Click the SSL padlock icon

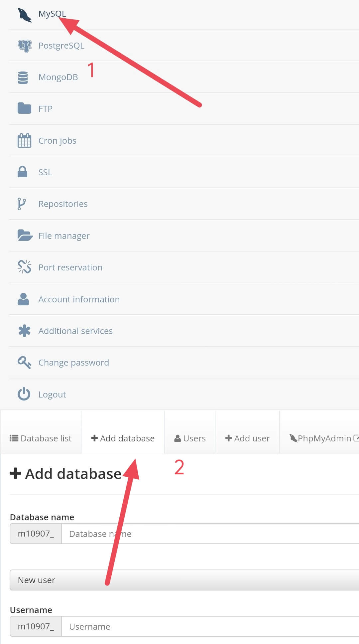[x=22, y=172]
